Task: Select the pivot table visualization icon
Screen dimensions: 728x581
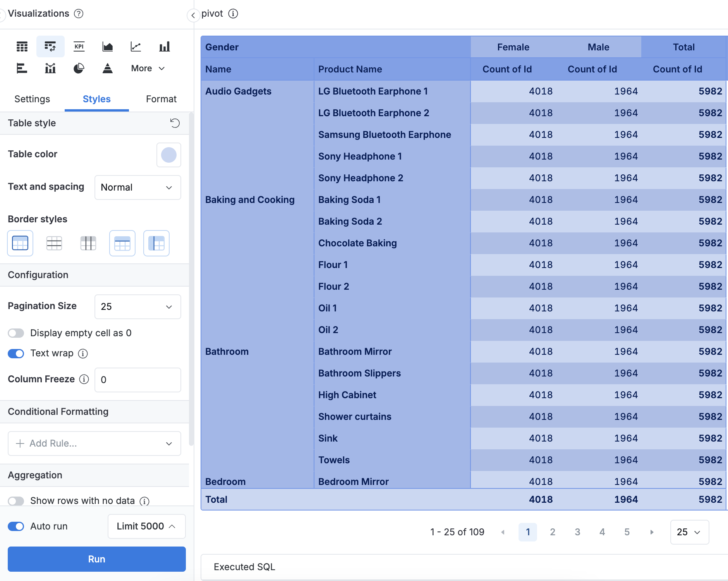Action: (50, 47)
